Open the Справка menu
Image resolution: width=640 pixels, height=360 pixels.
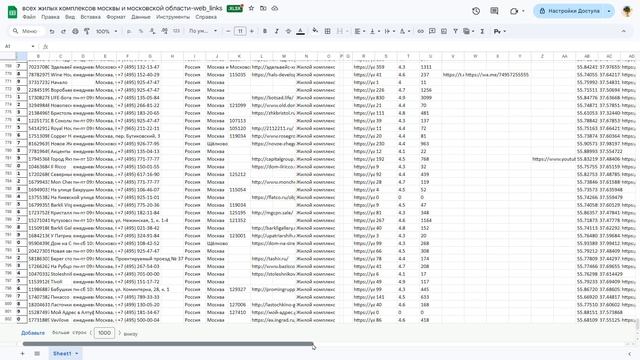pos(206,17)
